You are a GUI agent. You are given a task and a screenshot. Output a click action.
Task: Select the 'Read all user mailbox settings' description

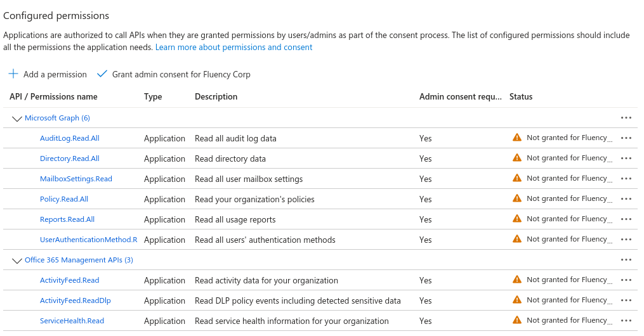pos(249,179)
